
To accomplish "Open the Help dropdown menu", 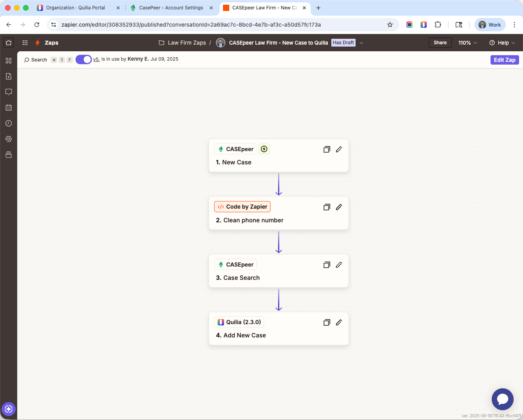I will tap(502, 43).
